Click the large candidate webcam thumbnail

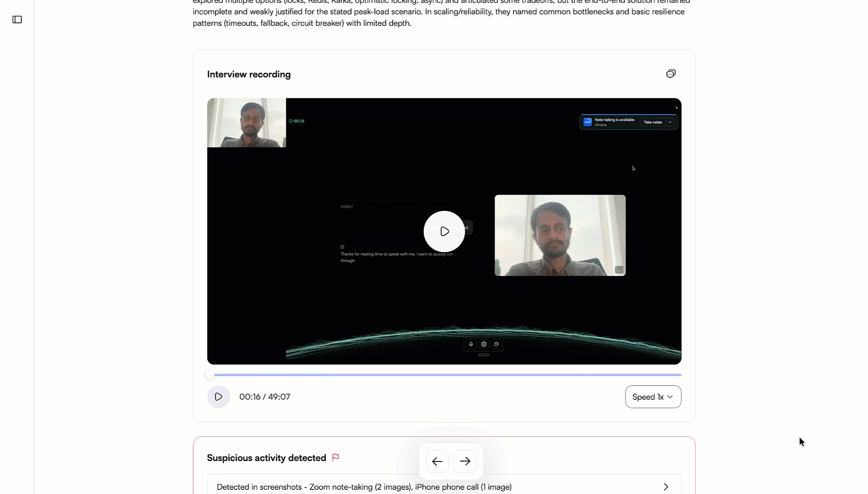pyautogui.click(x=560, y=236)
